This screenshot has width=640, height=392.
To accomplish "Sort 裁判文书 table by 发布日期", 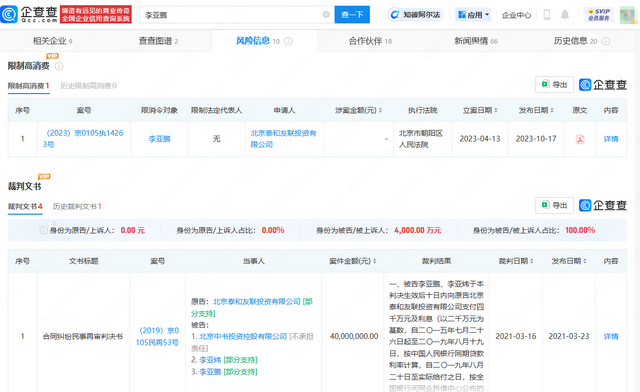I will pyautogui.click(x=585, y=261).
